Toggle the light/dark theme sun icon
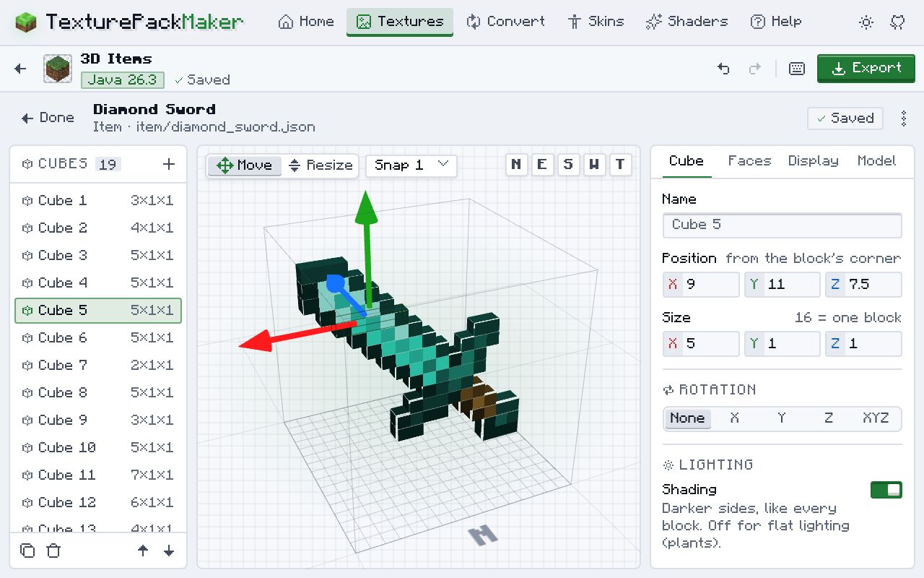This screenshot has width=924, height=578. click(x=866, y=22)
